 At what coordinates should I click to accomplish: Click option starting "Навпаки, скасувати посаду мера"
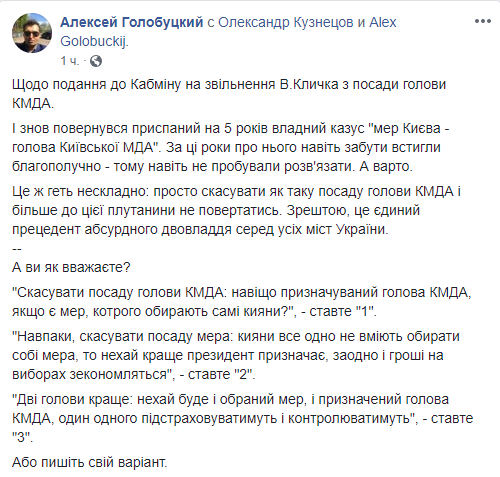tap(236, 355)
